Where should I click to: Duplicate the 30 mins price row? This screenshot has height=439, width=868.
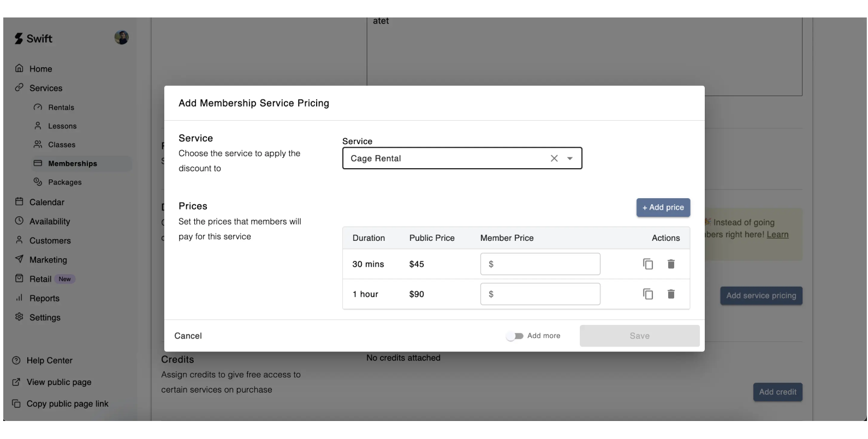tap(648, 264)
